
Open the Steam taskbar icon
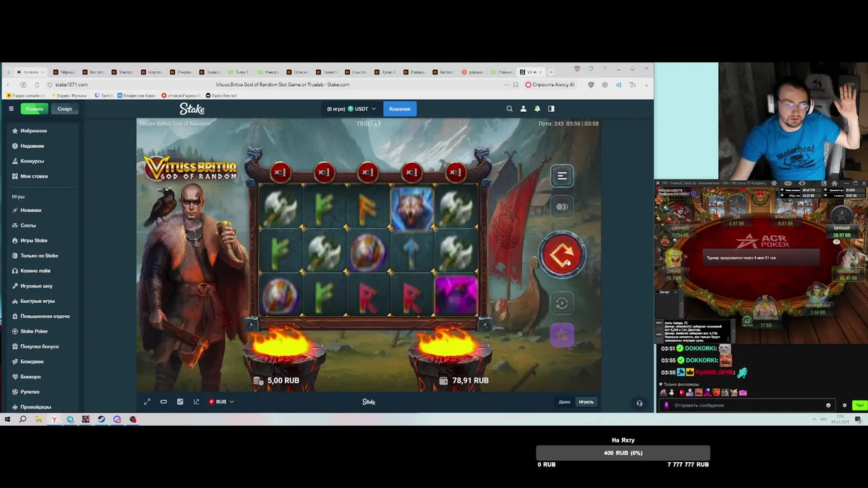(101, 420)
